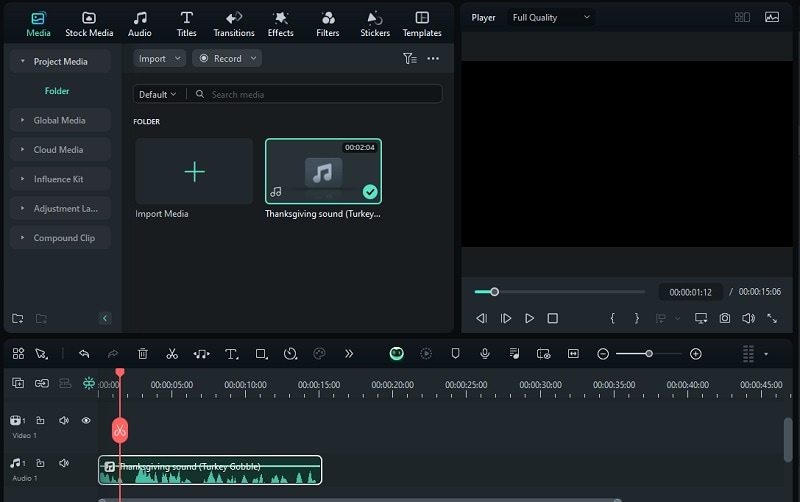Create a new folder in the media panel
This screenshot has width=800, height=502.
pyautogui.click(x=18, y=318)
